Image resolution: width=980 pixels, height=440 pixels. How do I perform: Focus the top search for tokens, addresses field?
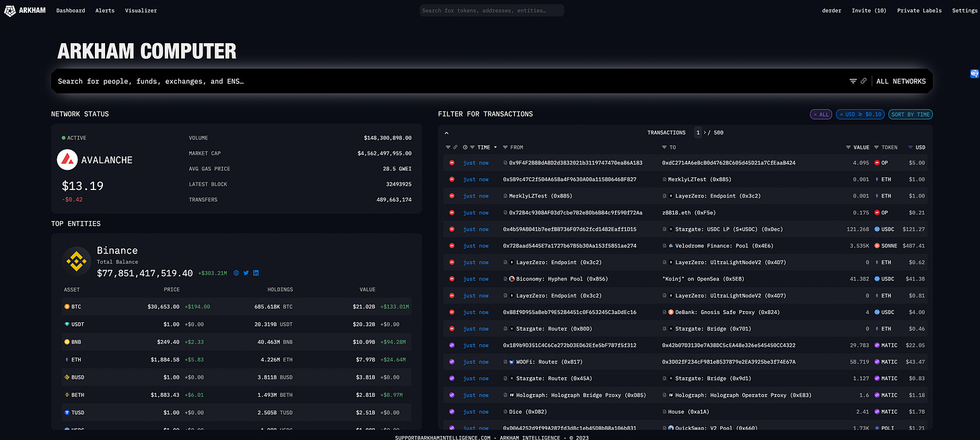(491, 11)
